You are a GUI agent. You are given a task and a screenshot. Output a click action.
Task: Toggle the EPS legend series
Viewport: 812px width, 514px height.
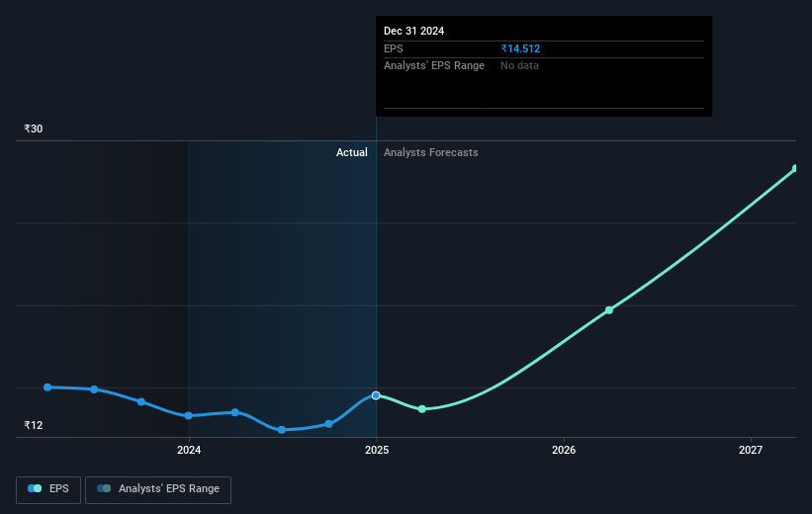(48, 489)
